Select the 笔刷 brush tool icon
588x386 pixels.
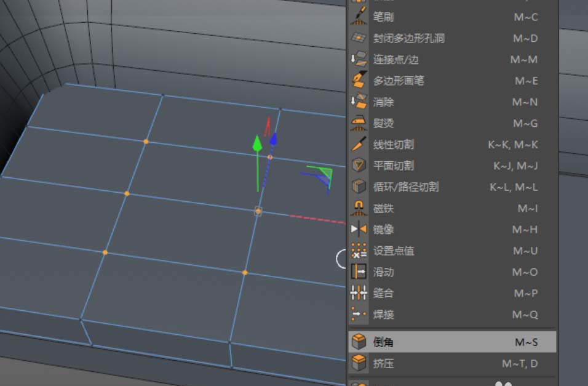tap(359, 17)
